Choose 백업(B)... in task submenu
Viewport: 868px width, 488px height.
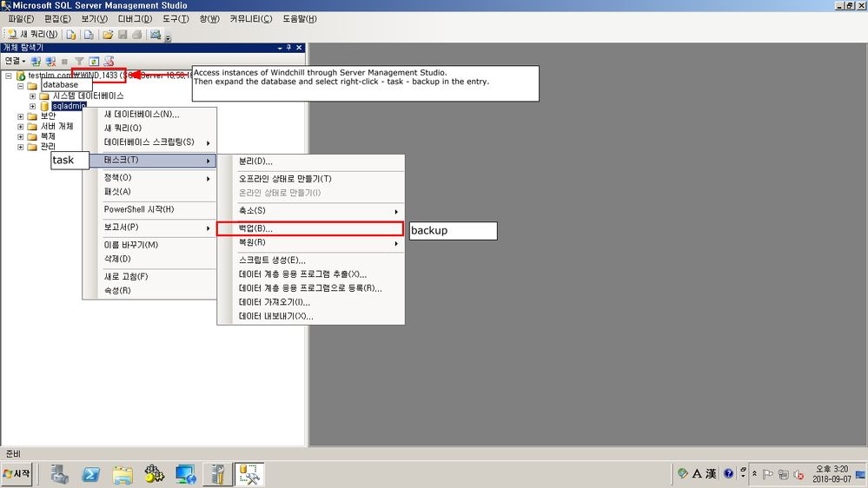[310, 228]
